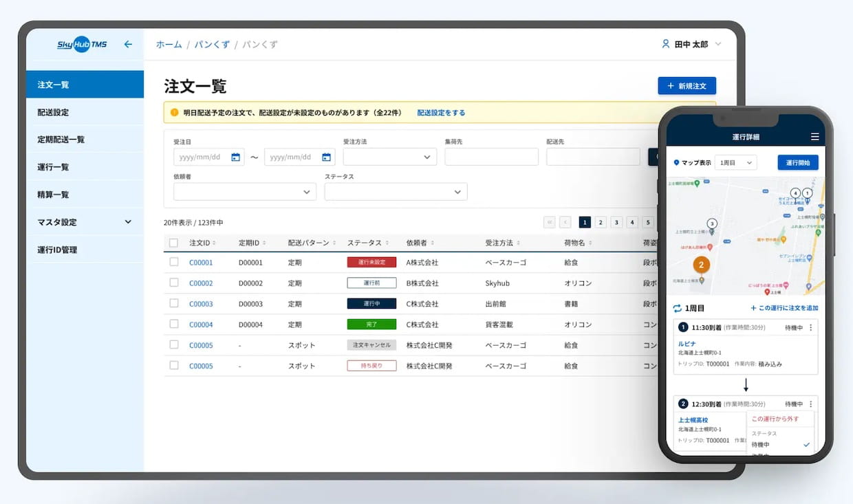Go to page 2 of results
Screen dimensions: 853x504
(x=601, y=222)
